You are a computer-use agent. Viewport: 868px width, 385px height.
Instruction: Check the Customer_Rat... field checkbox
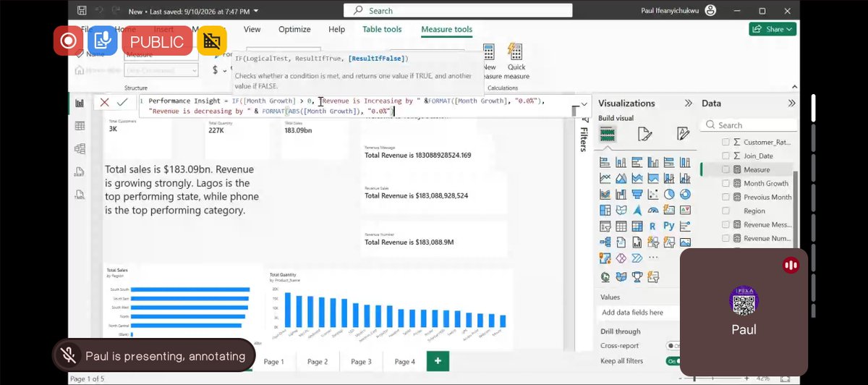point(726,143)
